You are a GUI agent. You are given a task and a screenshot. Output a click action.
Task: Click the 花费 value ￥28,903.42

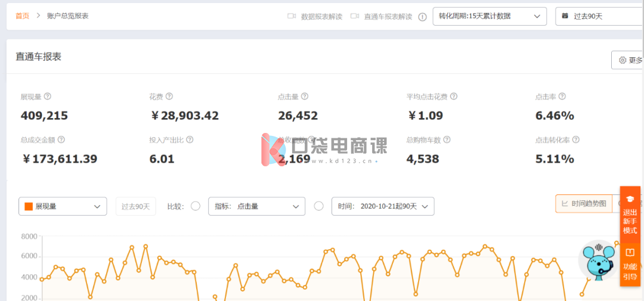[x=184, y=116]
